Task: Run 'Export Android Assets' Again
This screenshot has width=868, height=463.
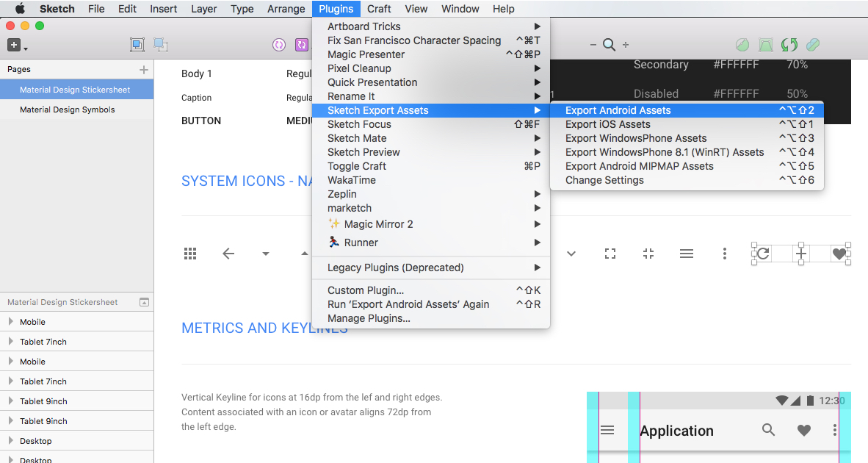Action: (431, 304)
